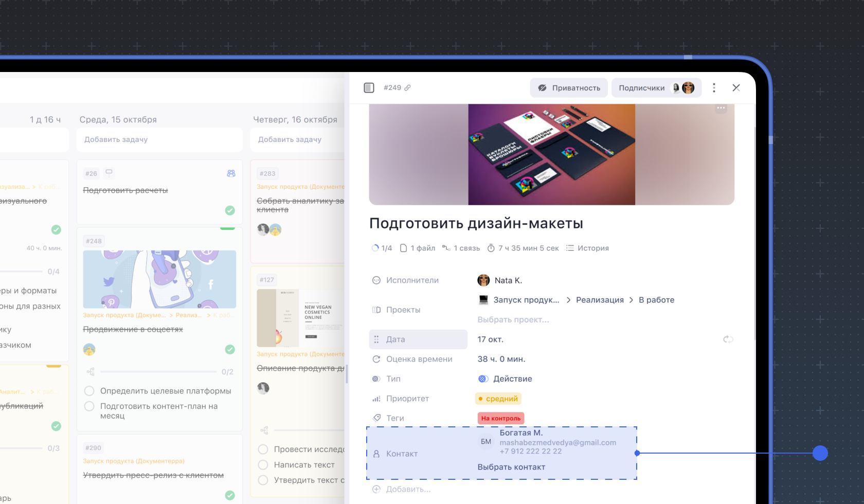The height and width of the screenshot is (504, 864).
Task: Open the 'История' tab
Action: (x=587, y=248)
